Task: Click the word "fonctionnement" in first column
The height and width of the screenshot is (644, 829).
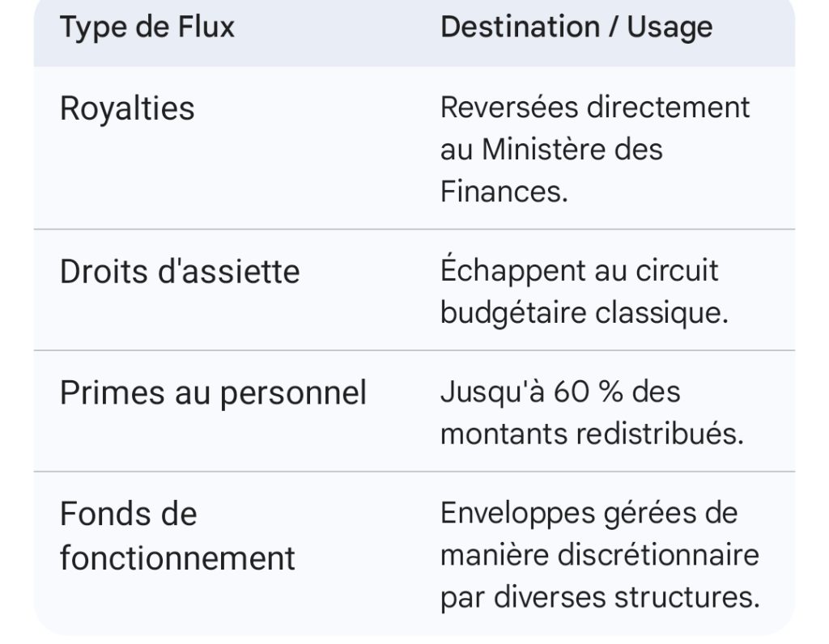Action: tap(177, 557)
